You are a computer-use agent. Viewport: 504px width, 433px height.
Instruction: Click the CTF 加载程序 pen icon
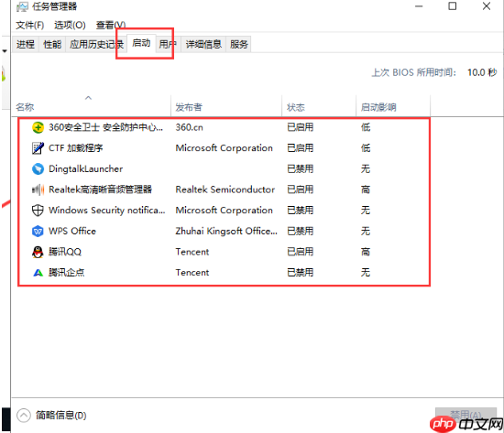tap(38, 148)
